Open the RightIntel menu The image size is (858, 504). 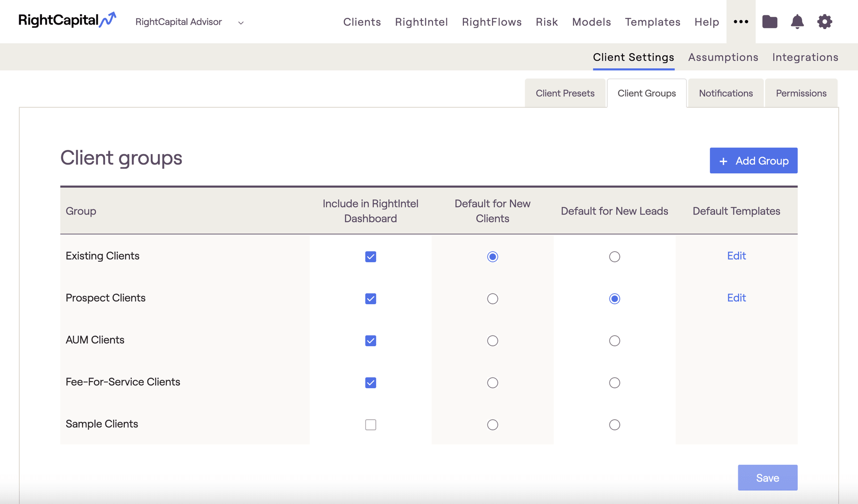pyautogui.click(x=421, y=22)
